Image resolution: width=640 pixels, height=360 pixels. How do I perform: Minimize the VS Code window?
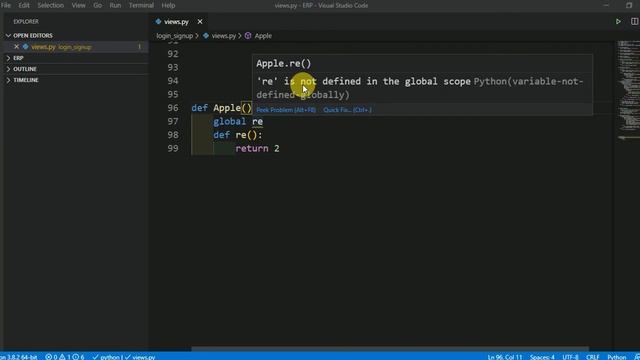pos(606,5)
